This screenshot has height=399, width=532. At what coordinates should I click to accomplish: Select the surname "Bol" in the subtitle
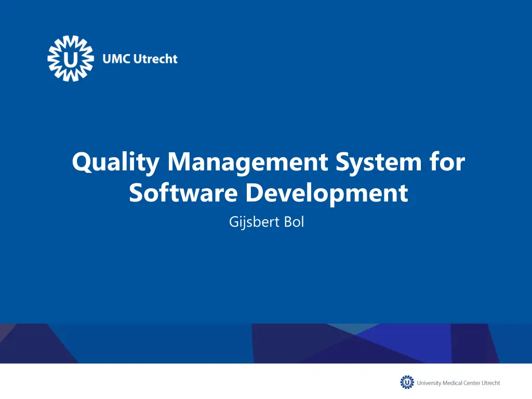point(294,222)
